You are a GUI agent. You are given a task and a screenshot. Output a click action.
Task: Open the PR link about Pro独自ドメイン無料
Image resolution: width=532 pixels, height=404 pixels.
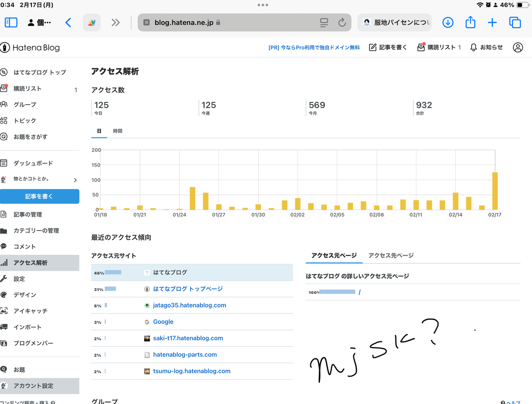coord(314,47)
